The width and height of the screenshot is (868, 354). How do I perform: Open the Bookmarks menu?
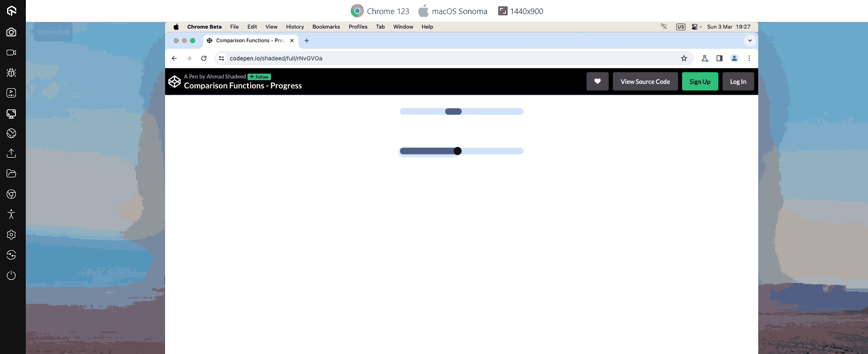[326, 27]
